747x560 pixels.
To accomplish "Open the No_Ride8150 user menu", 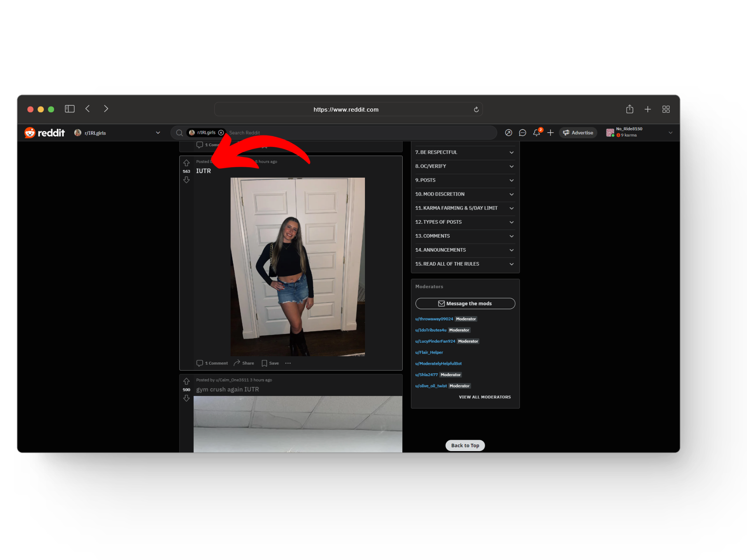I will (x=670, y=133).
